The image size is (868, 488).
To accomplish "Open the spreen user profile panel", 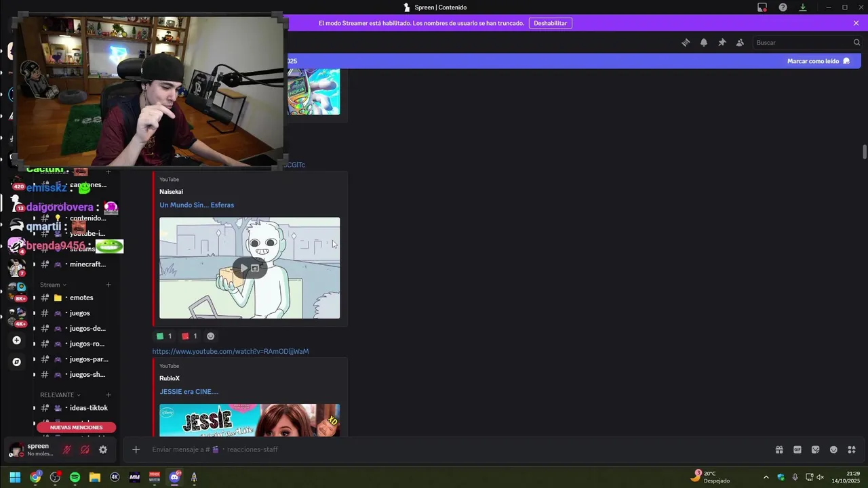I will click(x=31, y=449).
